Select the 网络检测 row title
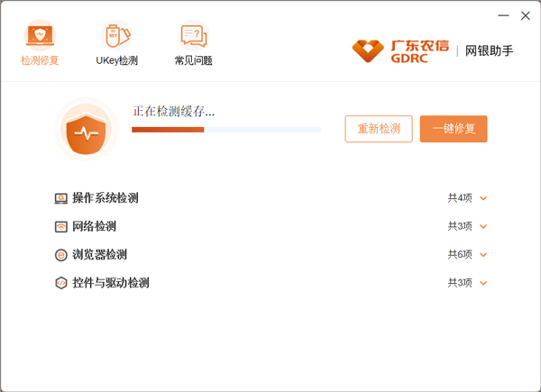The height and width of the screenshot is (392, 541). tap(94, 226)
